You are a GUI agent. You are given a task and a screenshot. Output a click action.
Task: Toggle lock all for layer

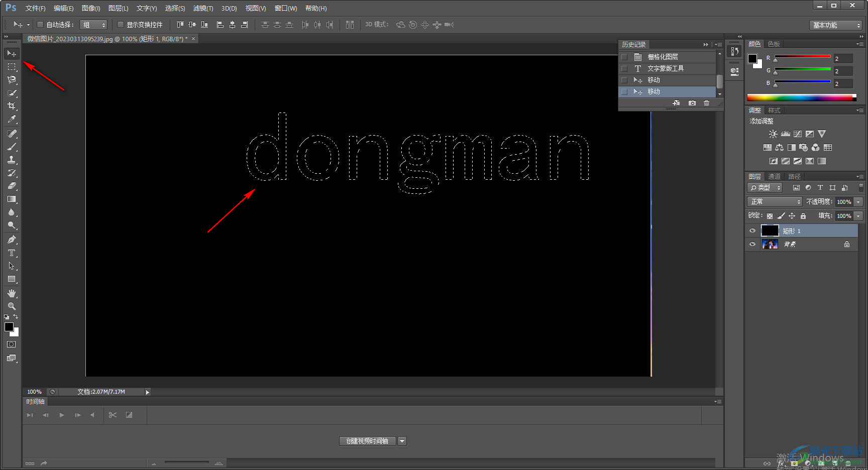[x=803, y=216]
